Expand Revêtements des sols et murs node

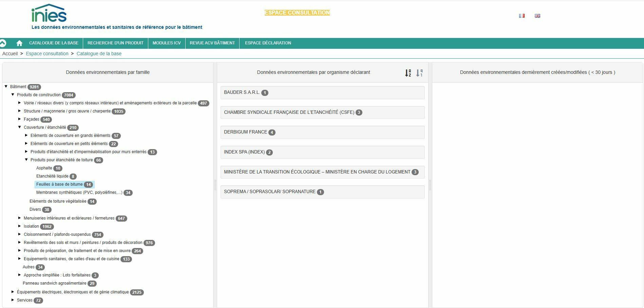pyautogui.click(x=19, y=242)
